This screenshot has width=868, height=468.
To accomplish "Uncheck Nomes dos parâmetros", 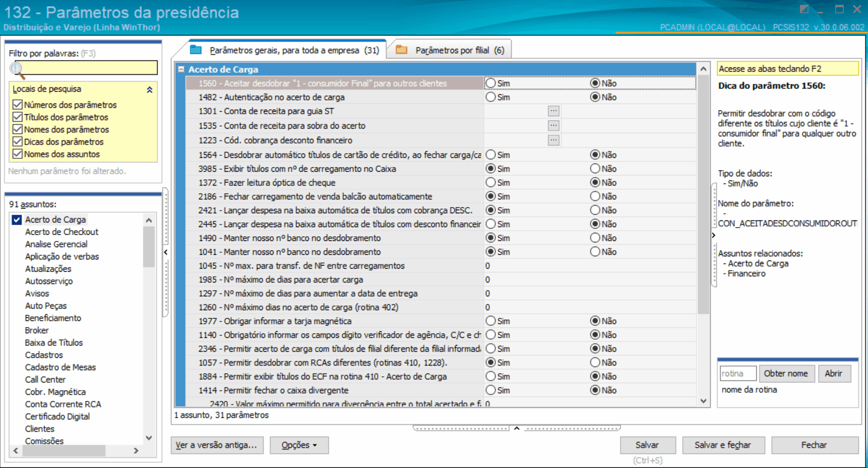I will [17, 129].
